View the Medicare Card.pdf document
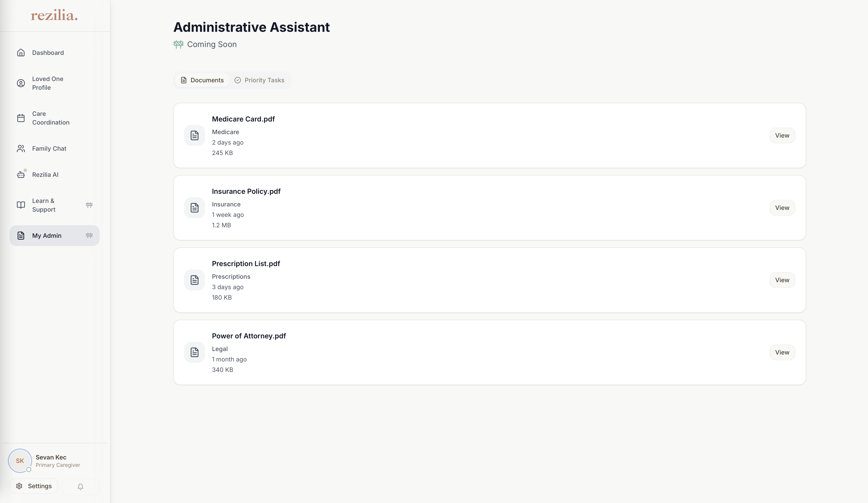This screenshot has height=503, width=868. click(x=782, y=135)
